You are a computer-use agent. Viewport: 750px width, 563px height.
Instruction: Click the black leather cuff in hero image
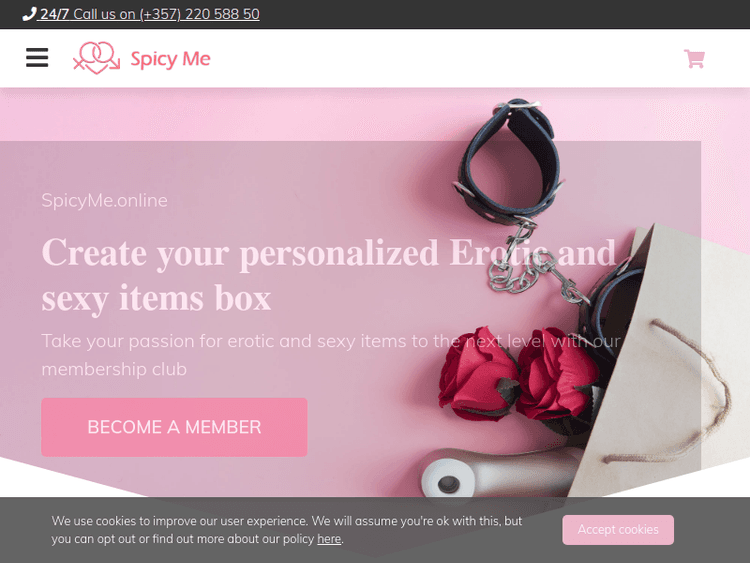(x=509, y=160)
